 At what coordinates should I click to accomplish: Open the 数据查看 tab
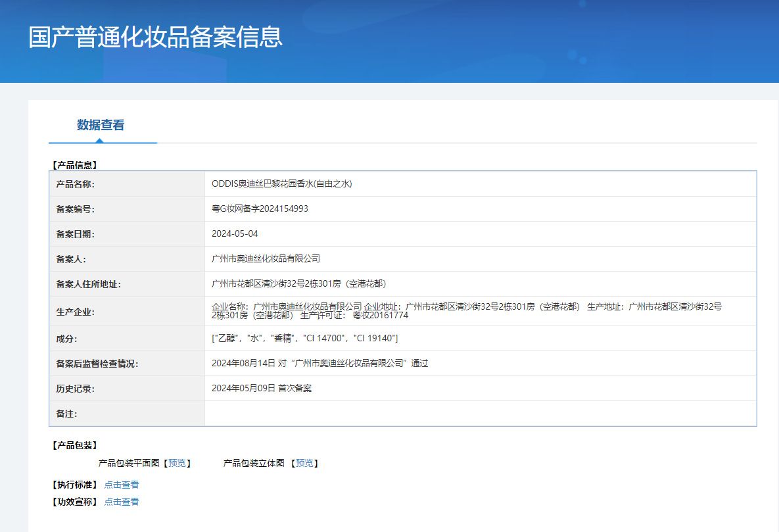(101, 126)
